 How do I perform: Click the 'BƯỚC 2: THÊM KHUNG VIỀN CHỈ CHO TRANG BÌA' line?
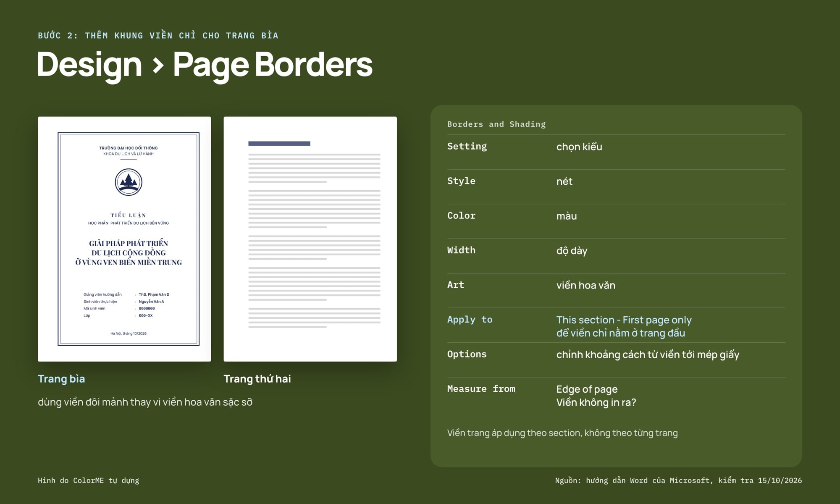(x=158, y=36)
